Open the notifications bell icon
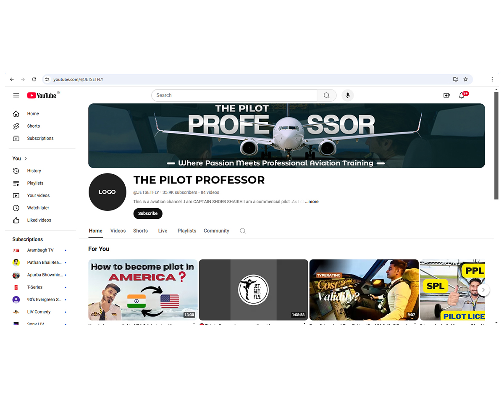The image size is (504, 420). [462, 96]
